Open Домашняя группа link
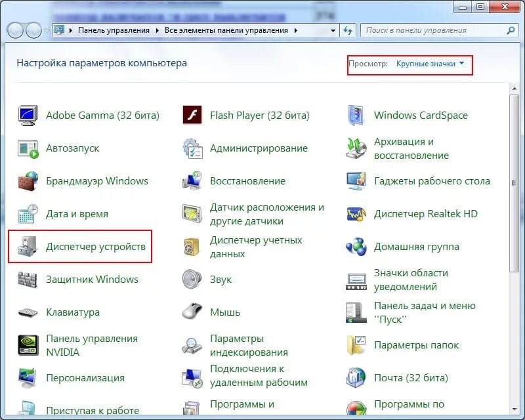The height and width of the screenshot is (420, 525). (x=417, y=247)
